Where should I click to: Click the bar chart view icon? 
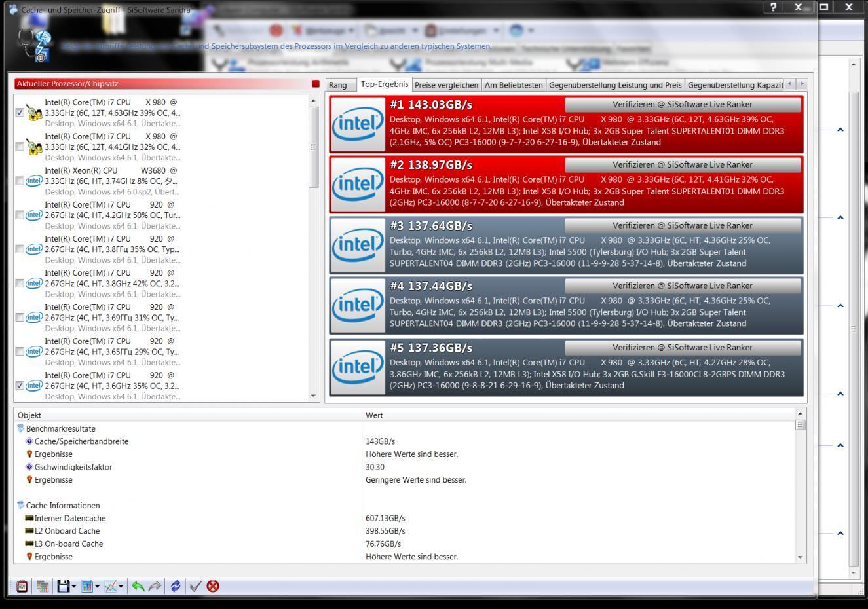tap(86, 586)
